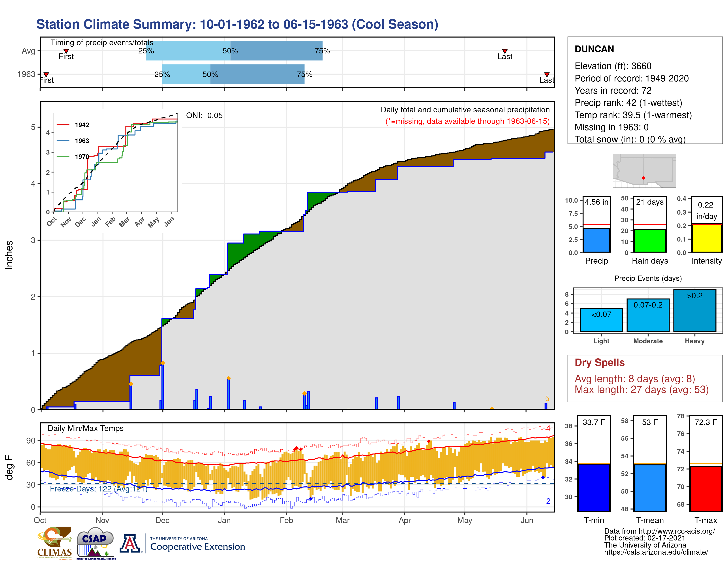The width and height of the screenshot is (728, 563).
Task: Click the Total snow (in) line
Action: click(x=630, y=139)
